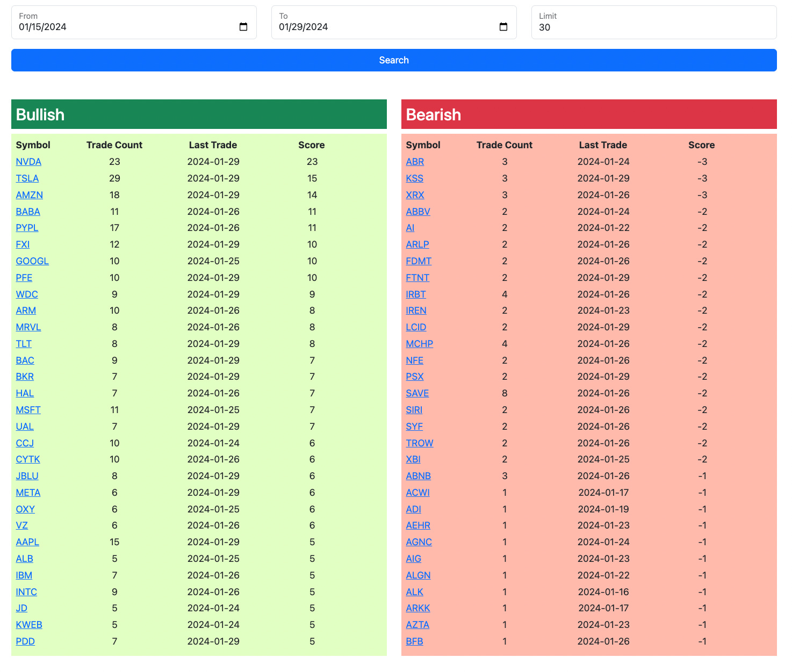The width and height of the screenshot is (792, 672).
Task: Open the AMZN symbol link
Action: [30, 195]
